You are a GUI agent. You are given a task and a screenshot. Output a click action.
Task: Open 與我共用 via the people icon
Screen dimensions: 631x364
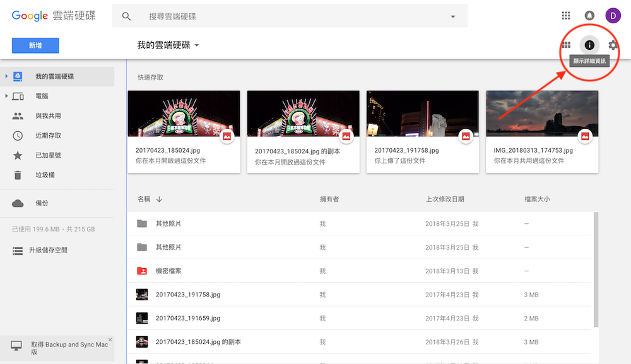tap(18, 115)
